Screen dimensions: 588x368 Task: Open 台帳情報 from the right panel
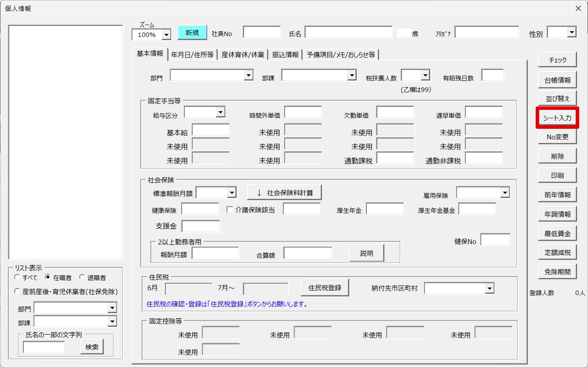click(x=557, y=80)
